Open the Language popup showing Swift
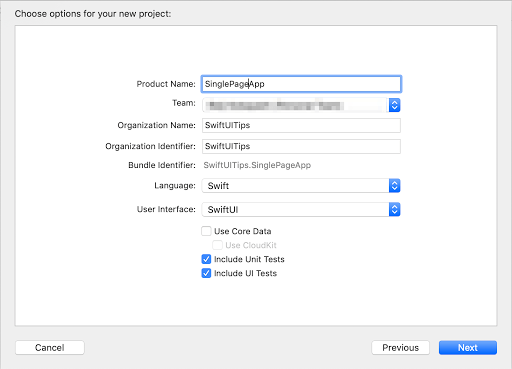 click(301, 186)
